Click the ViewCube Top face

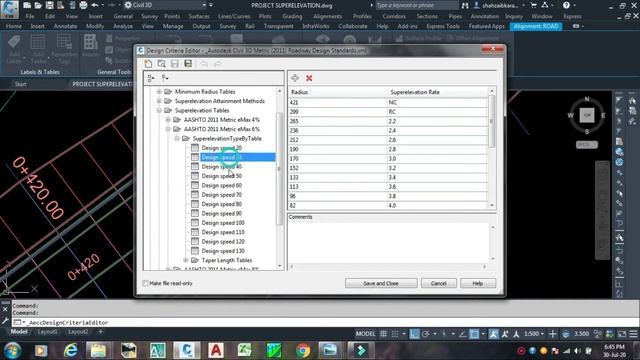pyautogui.click(x=587, y=116)
